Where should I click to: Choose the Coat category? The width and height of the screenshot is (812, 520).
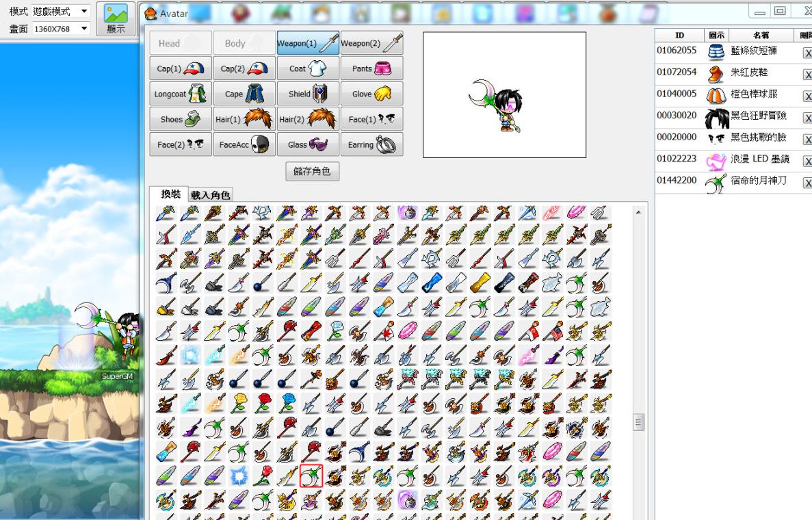point(308,68)
